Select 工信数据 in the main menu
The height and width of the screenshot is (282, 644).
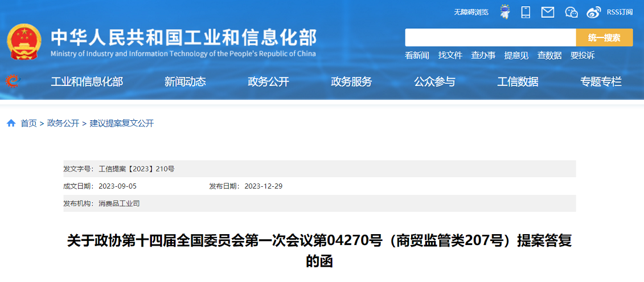pyautogui.click(x=518, y=81)
